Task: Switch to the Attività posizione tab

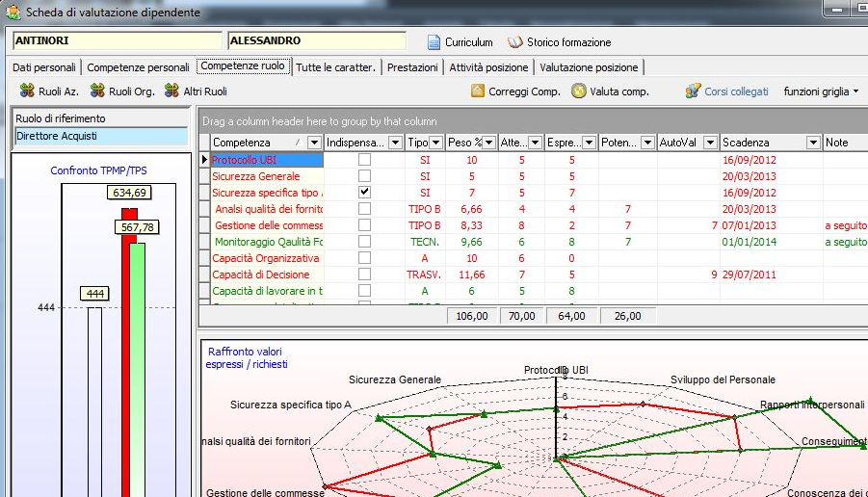Action: 488,67
